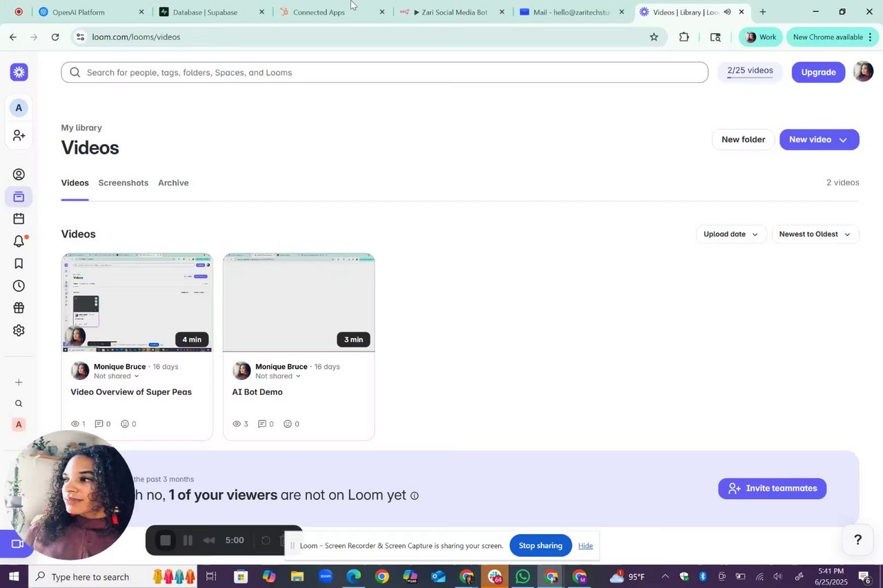Open the profile icon in left sidebar
Image resolution: width=883 pixels, height=588 pixels.
pyautogui.click(x=19, y=174)
